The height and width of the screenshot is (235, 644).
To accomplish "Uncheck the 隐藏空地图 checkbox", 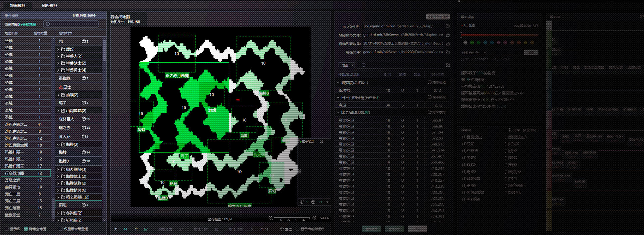I will tap(26, 229).
